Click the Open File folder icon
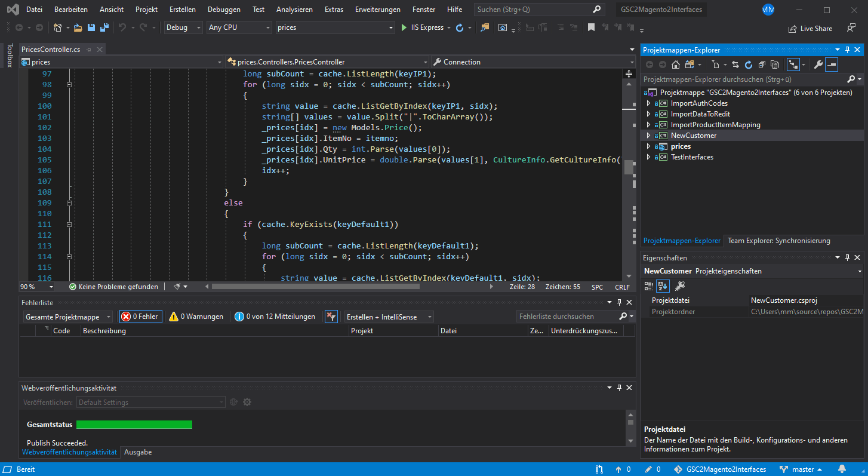868x476 pixels. [x=77, y=27]
